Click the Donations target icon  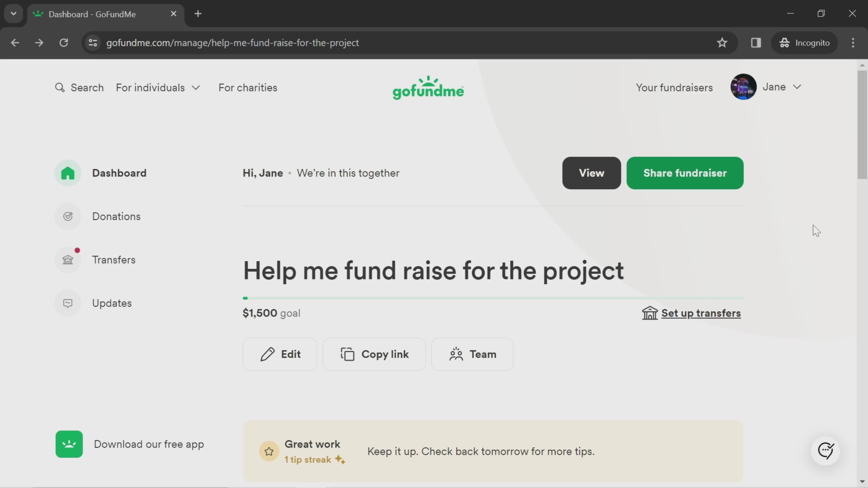68,216
